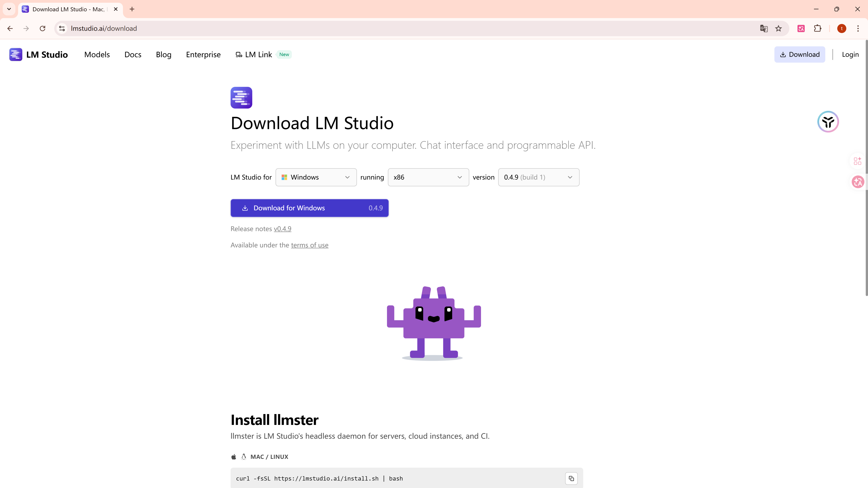The image size is (868, 488).
Task: Click the Login link
Action: pos(850,54)
